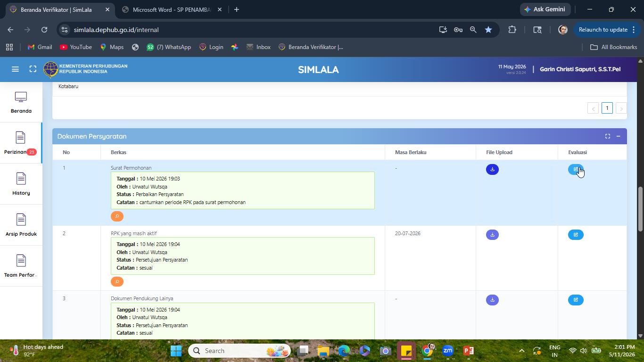The image size is (644, 362).
Task: Open Gmail bookmark
Action: [x=40, y=47]
